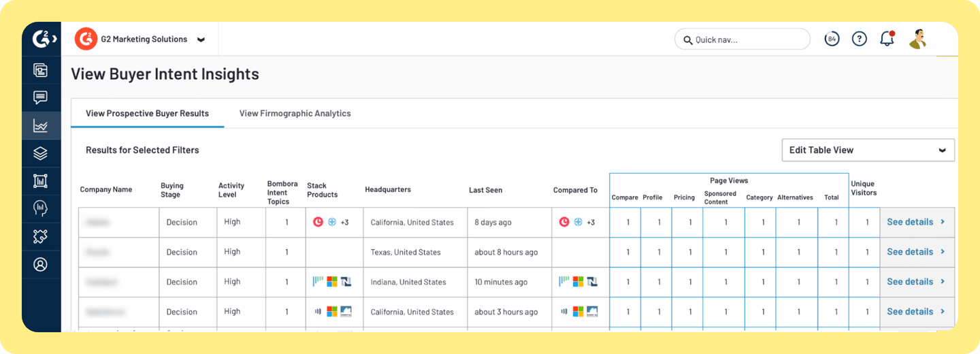Click the help question mark icon
Screen dimensions: 980x354
(x=860, y=39)
